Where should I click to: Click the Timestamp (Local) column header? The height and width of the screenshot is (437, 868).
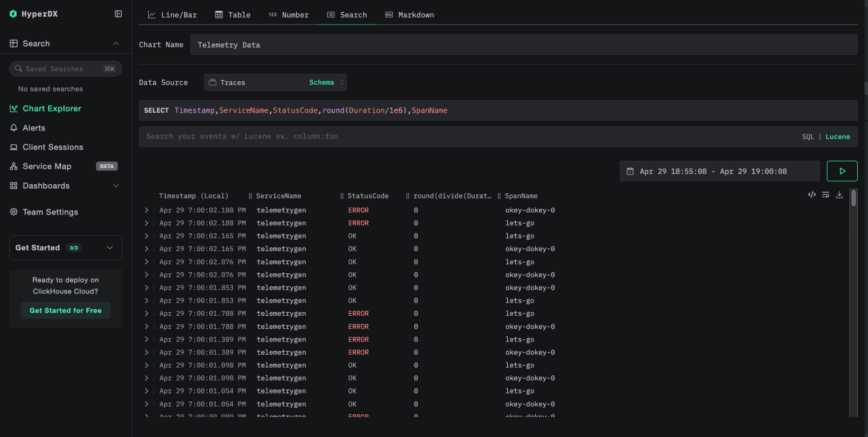[193, 196]
